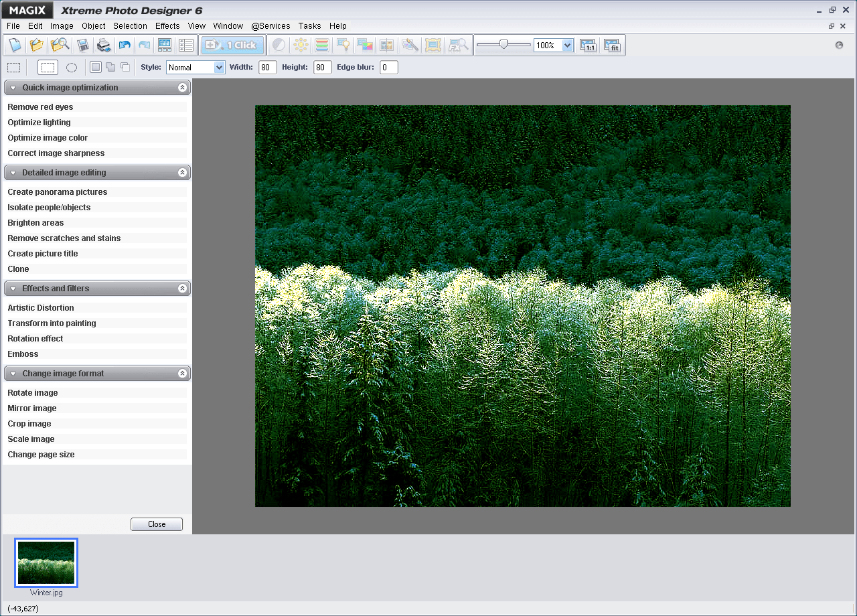Collapse the Quick image optimization section
This screenshot has width=857, height=616.
pos(181,87)
